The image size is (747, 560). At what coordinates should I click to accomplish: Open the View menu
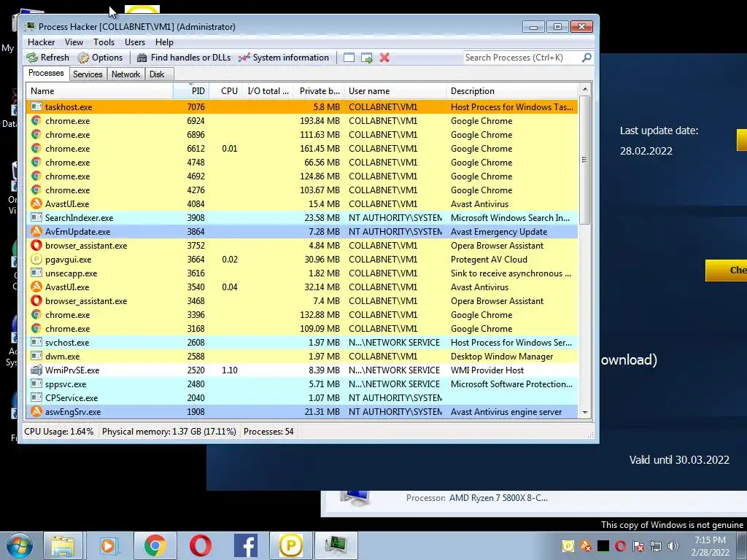74,42
